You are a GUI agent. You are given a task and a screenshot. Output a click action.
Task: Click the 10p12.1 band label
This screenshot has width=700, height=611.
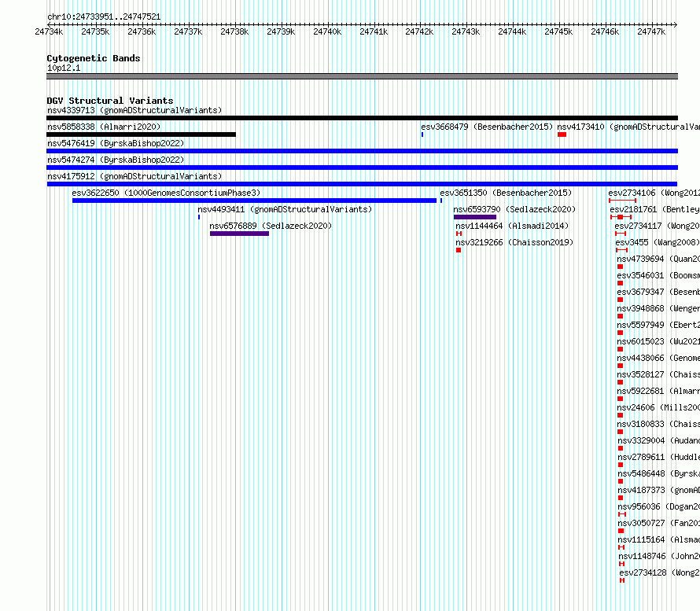tap(64, 68)
